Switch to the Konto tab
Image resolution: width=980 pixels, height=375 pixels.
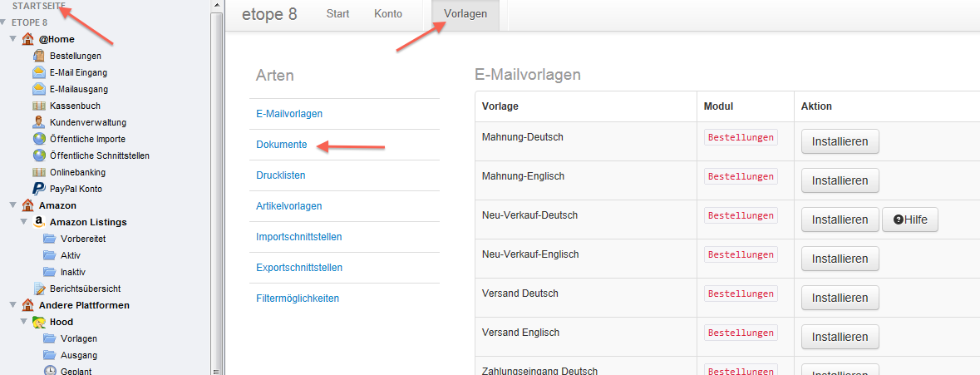[388, 14]
